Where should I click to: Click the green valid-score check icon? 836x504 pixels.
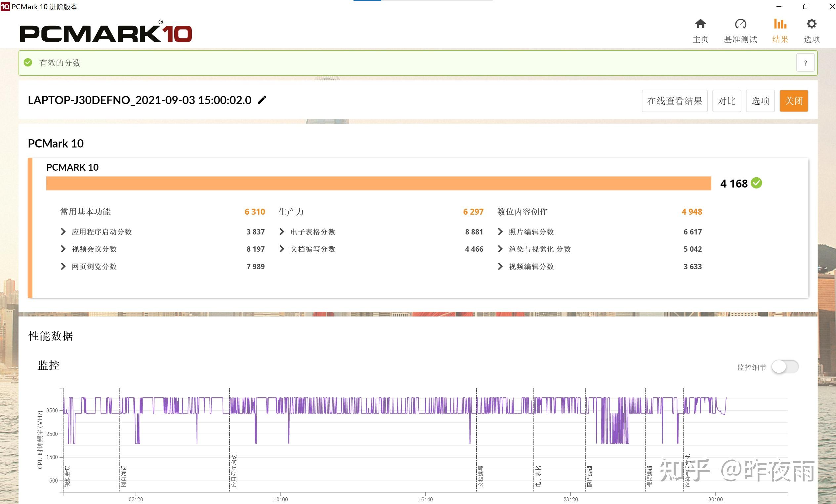coord(28,63)
